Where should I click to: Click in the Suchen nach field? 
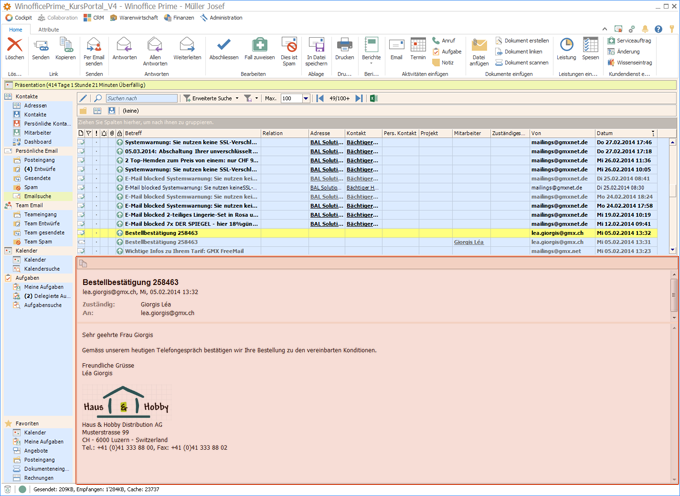click(142, 98)
